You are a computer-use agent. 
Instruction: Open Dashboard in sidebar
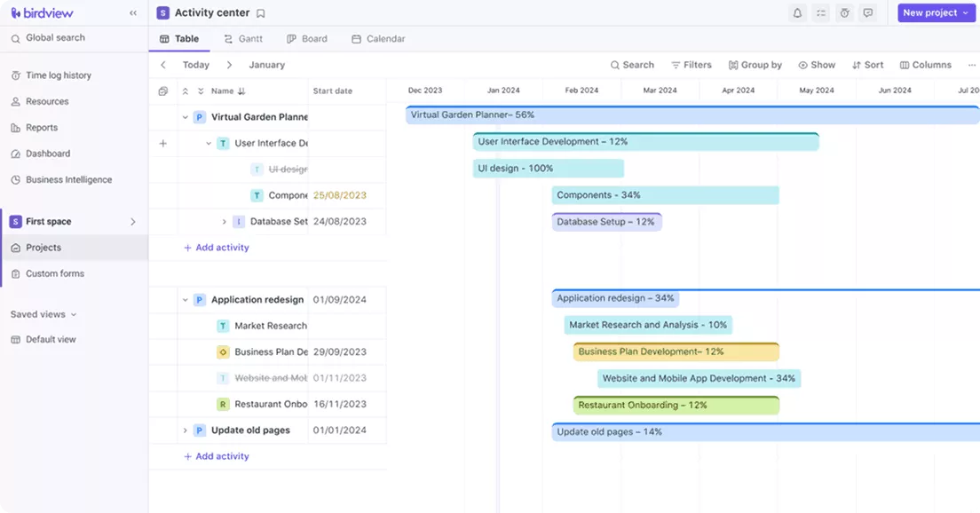point(41,154)
